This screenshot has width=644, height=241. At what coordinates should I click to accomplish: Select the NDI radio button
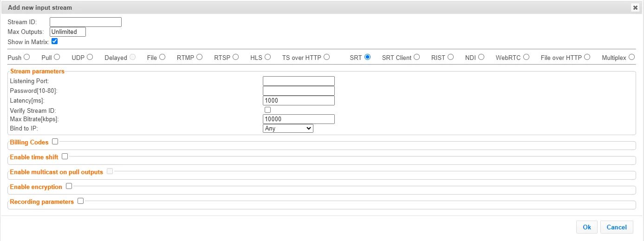pos(481,57)
